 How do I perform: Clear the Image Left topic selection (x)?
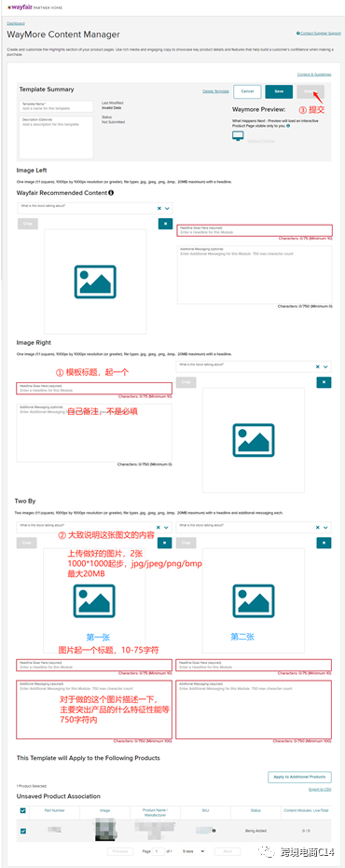click(159, 209)
